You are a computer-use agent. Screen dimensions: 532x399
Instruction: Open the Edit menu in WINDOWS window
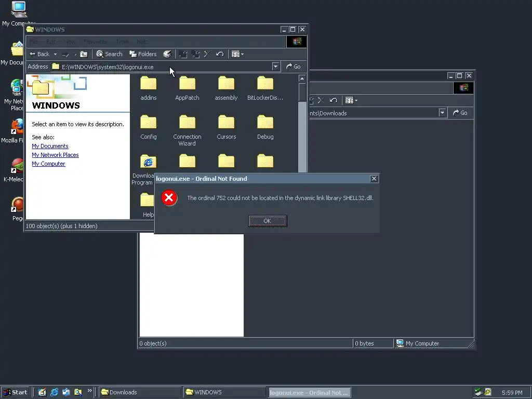(x=50, y=42)
